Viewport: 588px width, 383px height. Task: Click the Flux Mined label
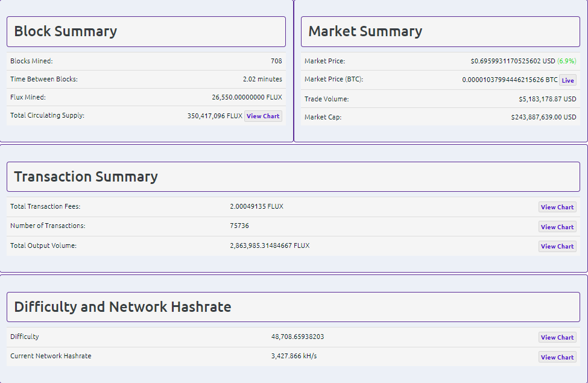[28, 97]
